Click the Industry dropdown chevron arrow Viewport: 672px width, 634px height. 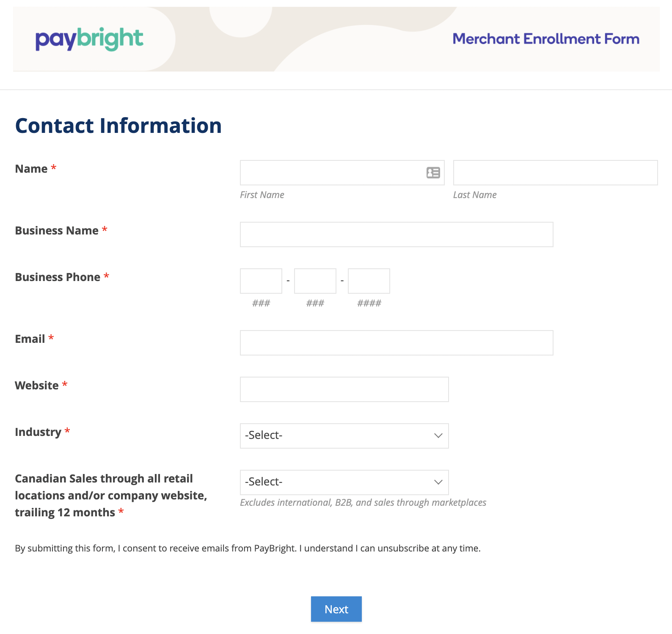coord(438,436)
